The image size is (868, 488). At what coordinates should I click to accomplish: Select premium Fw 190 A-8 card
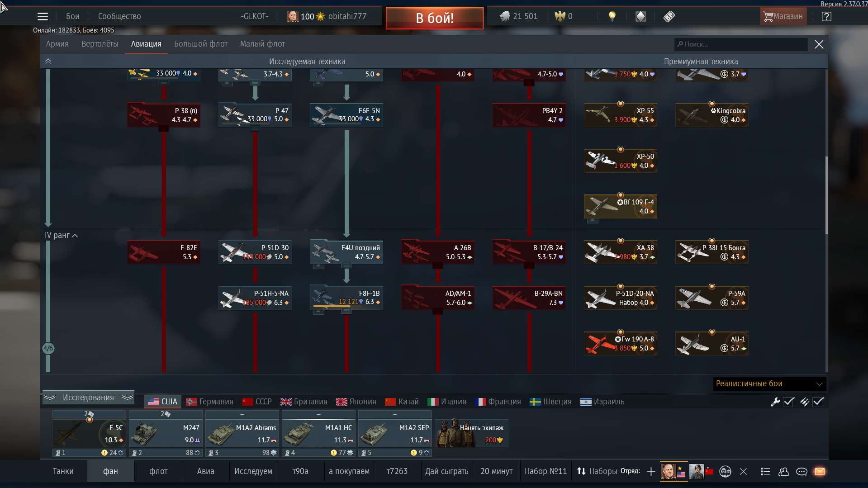621,343
